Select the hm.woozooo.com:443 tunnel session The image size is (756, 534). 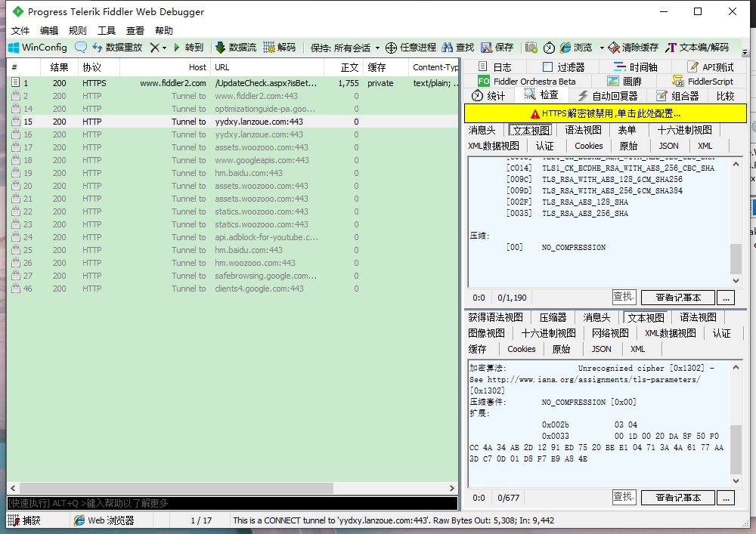tap(232, 263)
